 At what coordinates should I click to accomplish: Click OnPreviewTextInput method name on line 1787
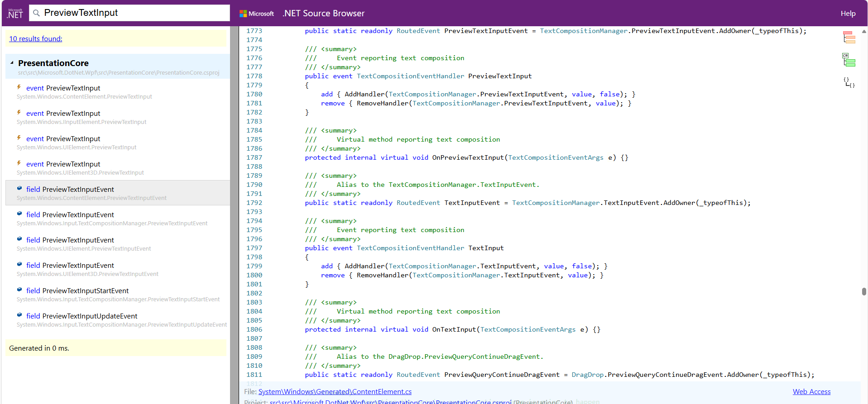tap(468, 157)
